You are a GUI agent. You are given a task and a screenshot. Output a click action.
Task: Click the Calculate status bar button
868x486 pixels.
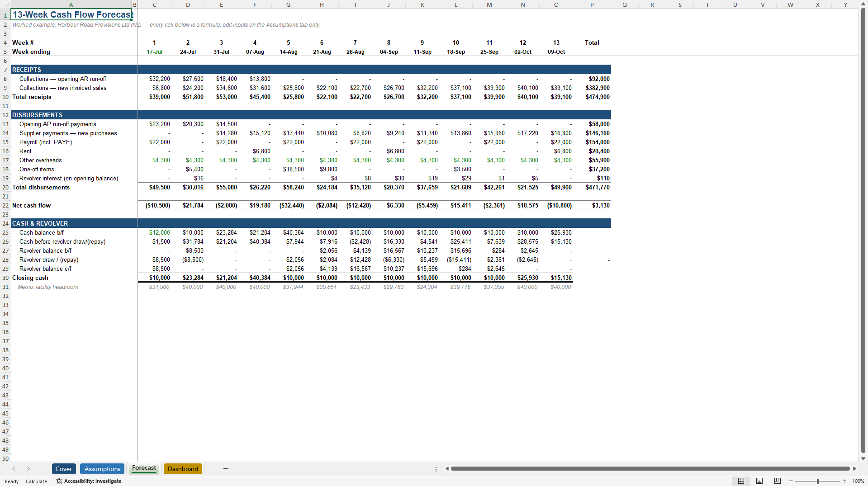(36, 481)
